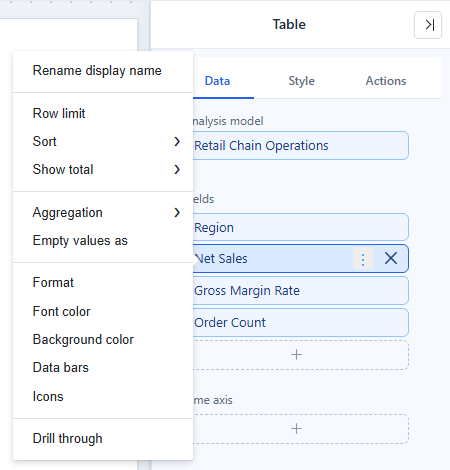
Task: Select Empty values as
Action: [103, 241]
